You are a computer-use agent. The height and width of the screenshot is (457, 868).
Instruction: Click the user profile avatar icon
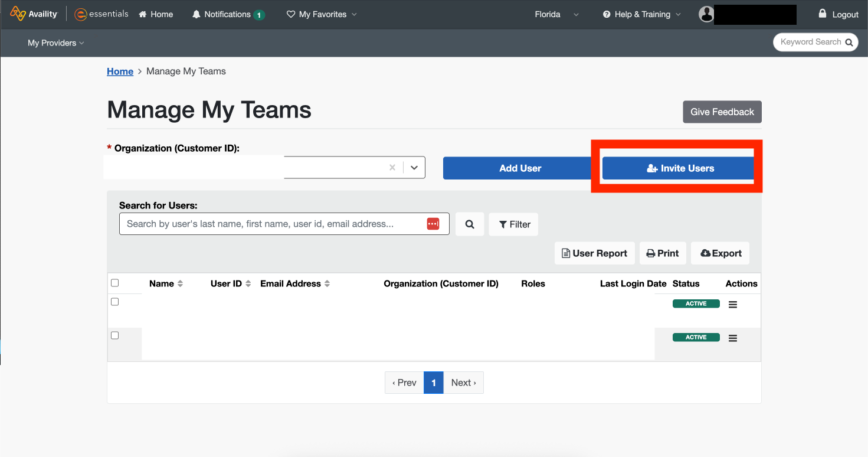pos(706,14)
